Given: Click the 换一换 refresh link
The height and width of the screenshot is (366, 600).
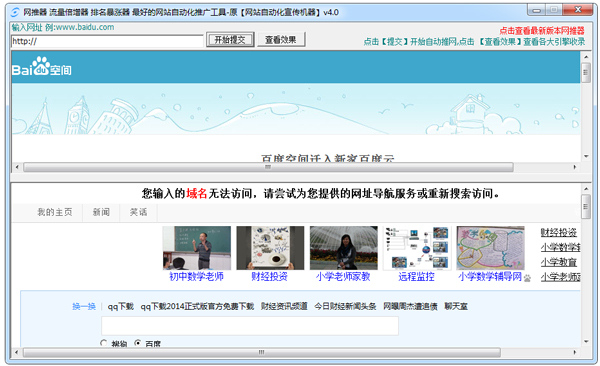Looking at the screenshot, I should click(x=84, y=306).
